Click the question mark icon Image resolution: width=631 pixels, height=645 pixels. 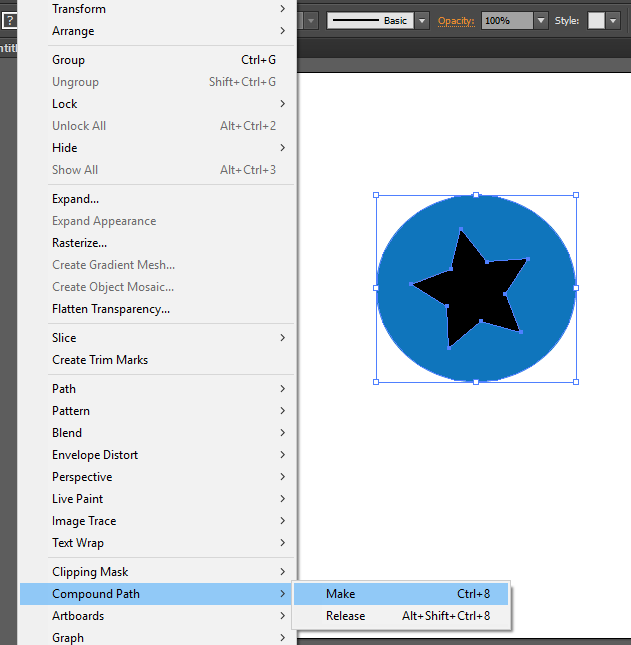(x=9, y=21)
